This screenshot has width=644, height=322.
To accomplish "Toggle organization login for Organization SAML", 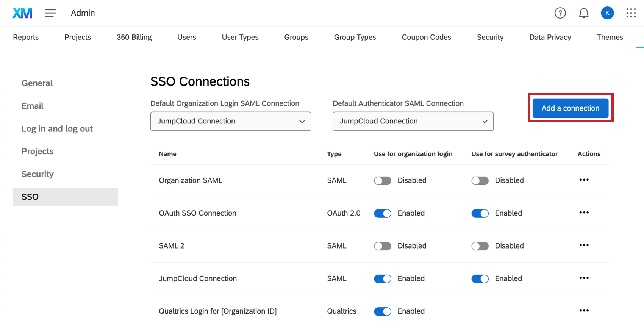I will (x=383, y=181).
